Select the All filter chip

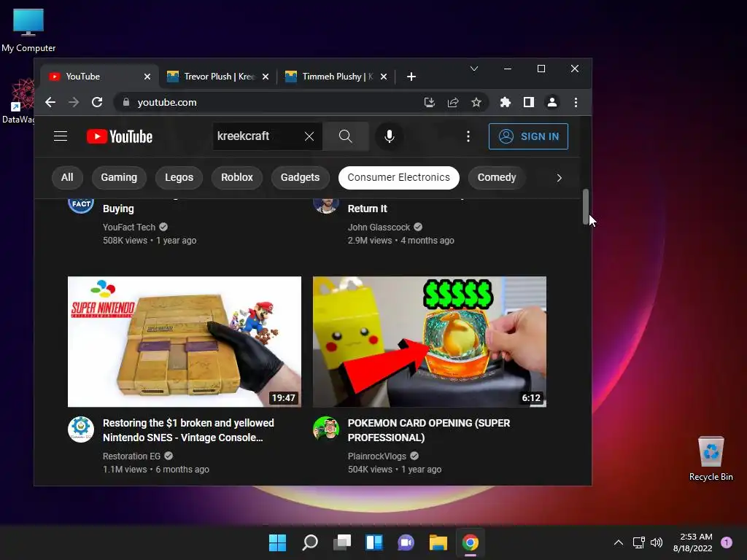[67, 178]
